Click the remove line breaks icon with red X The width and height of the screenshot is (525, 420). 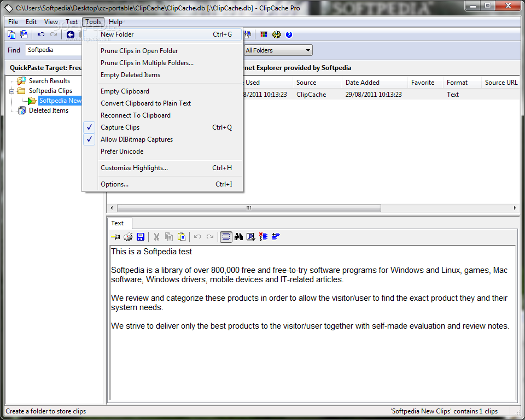coord(264,237)
